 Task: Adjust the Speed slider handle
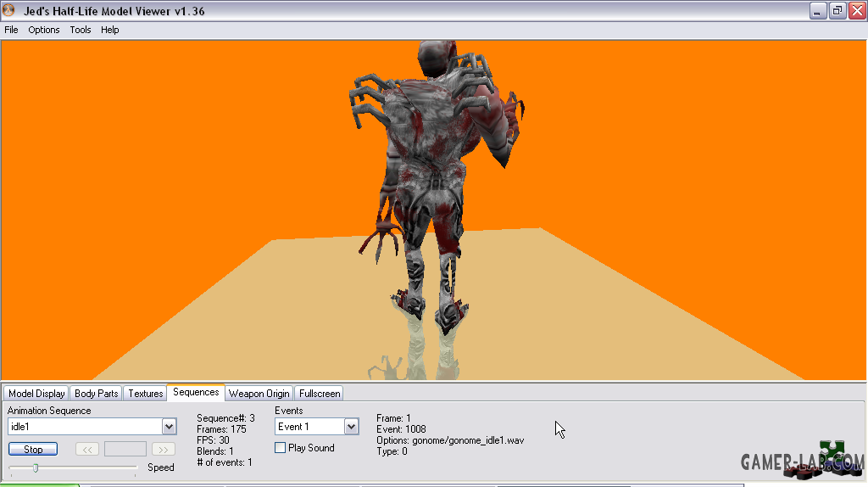click(36, 468)
